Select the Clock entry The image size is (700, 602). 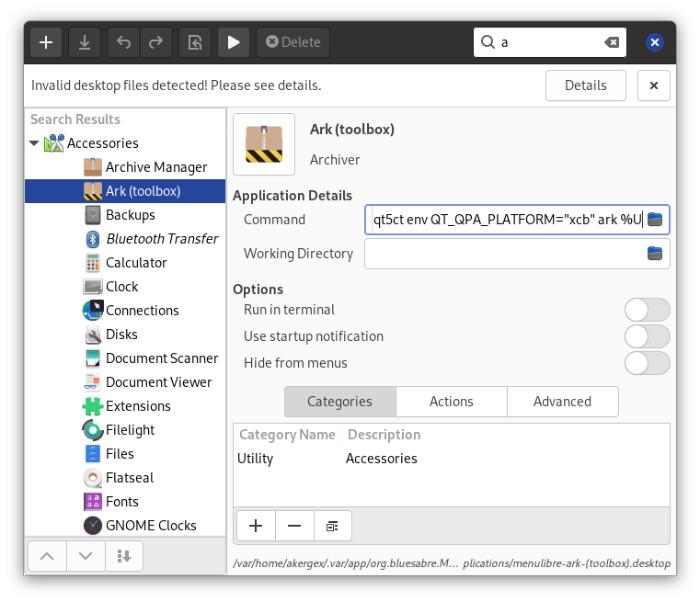125,287
